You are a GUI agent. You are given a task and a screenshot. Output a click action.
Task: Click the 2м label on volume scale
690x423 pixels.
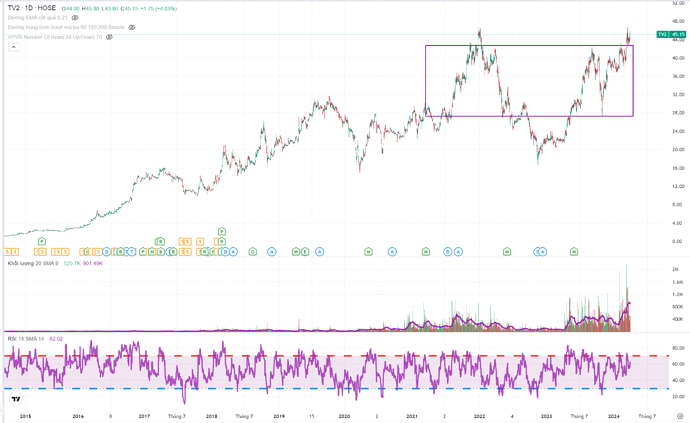click(x=675, y=269)
